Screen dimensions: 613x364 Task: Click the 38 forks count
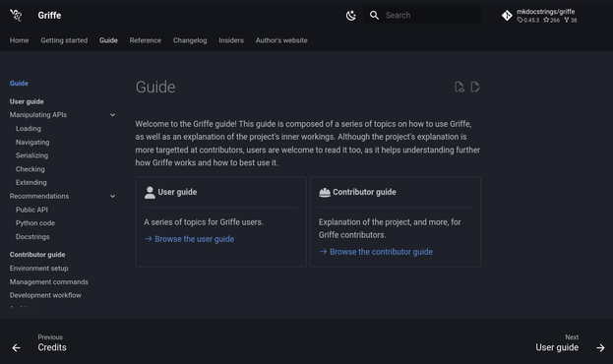click(571, 20)
